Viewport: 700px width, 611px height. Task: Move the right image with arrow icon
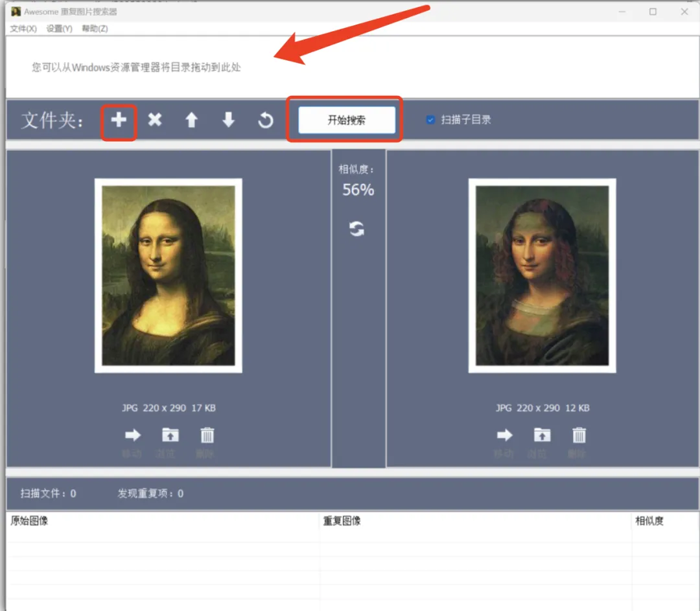point(504,435)
